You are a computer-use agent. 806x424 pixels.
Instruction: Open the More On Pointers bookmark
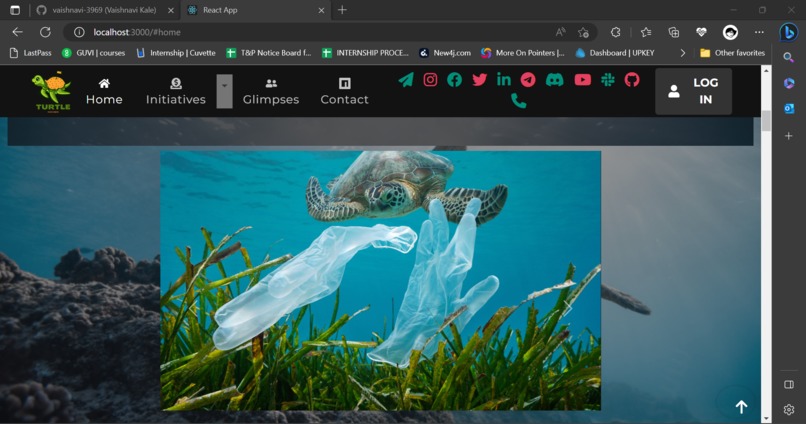click(523, 52)
